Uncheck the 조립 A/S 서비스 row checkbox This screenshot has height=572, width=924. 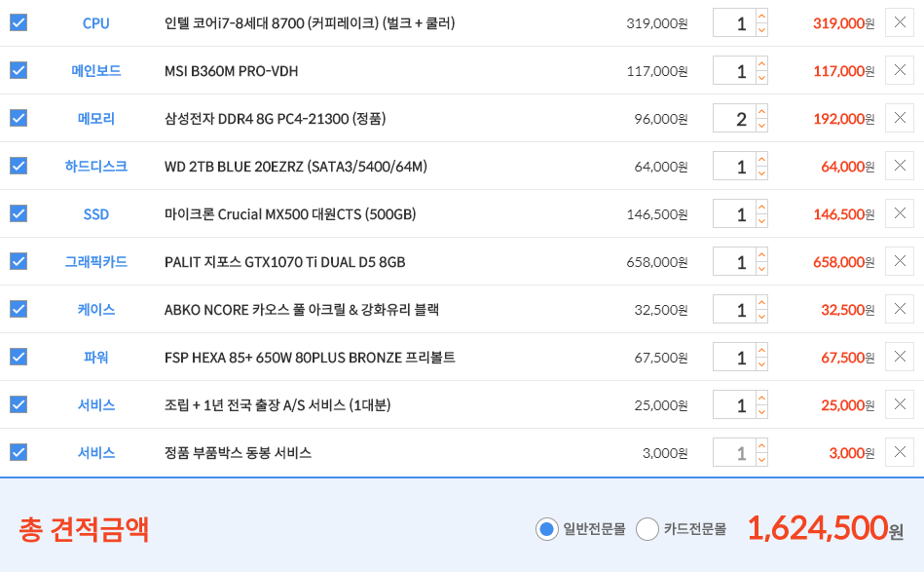(18, 404)
